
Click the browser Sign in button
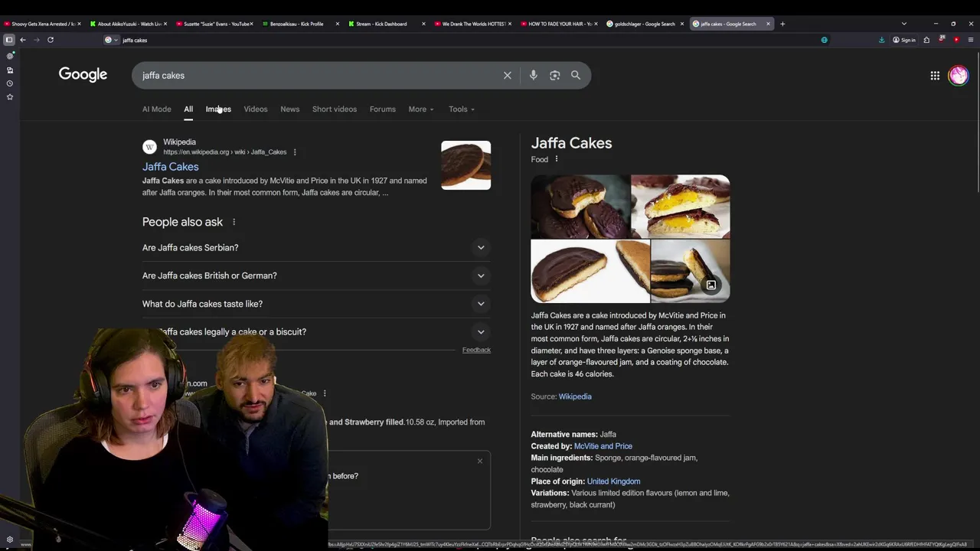tap(904, 40)
